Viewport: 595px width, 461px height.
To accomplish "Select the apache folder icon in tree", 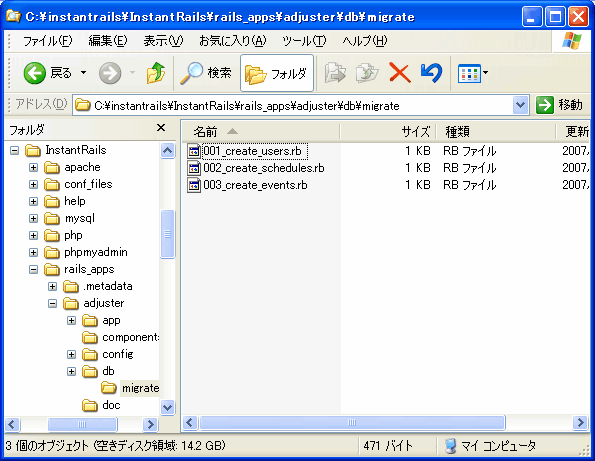I will tap(52, 167).
